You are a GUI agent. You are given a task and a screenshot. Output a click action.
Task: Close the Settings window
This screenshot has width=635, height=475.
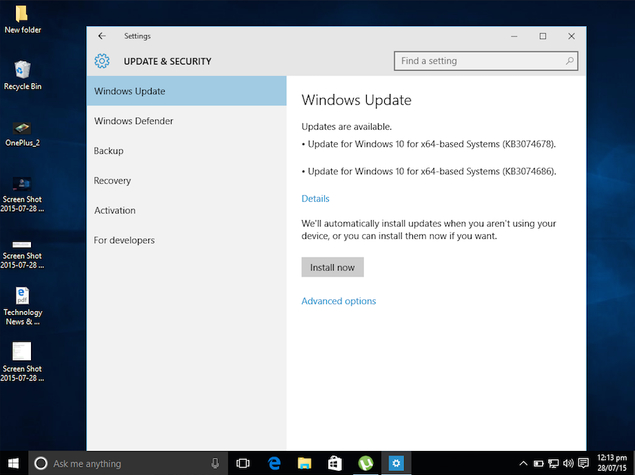[571, 36]
